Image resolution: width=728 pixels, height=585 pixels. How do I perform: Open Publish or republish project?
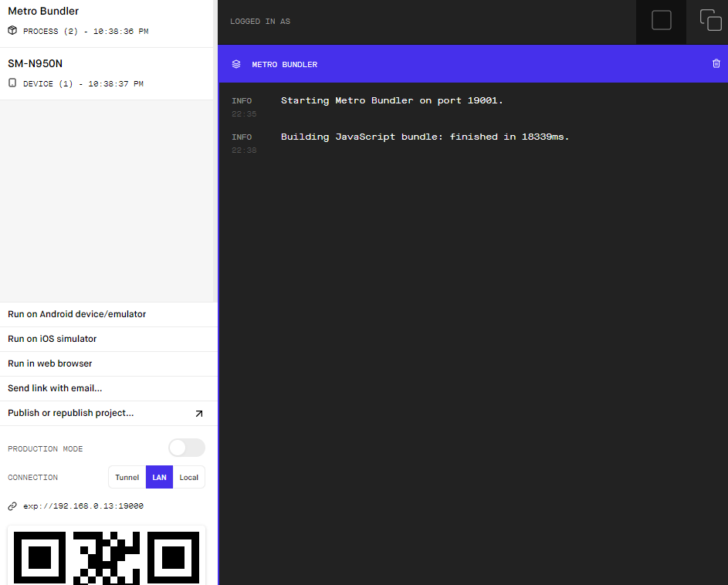(109, 413)
